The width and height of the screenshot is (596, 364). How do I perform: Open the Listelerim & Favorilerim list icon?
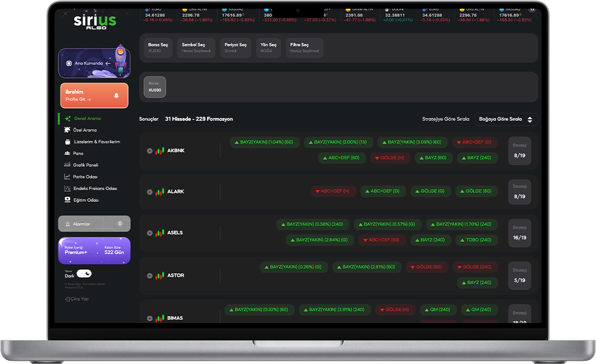tap(68, 142)
